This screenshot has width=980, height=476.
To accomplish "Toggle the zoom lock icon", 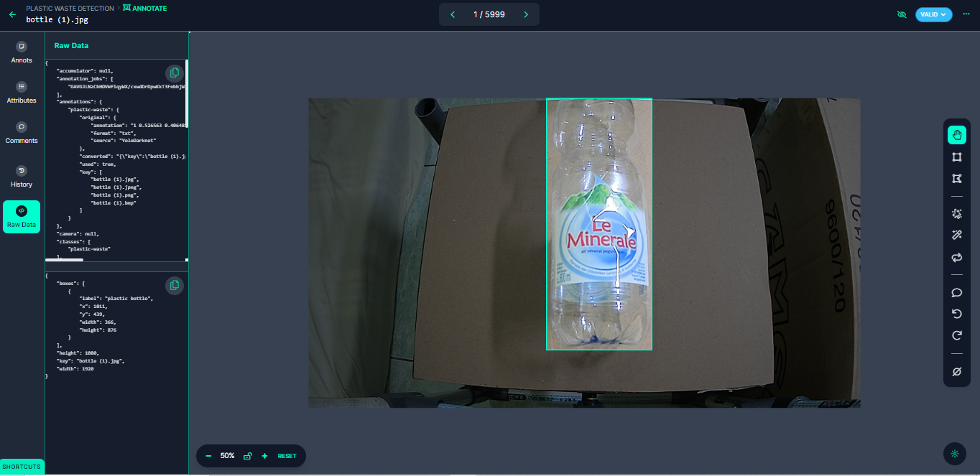I will point(247,456).
